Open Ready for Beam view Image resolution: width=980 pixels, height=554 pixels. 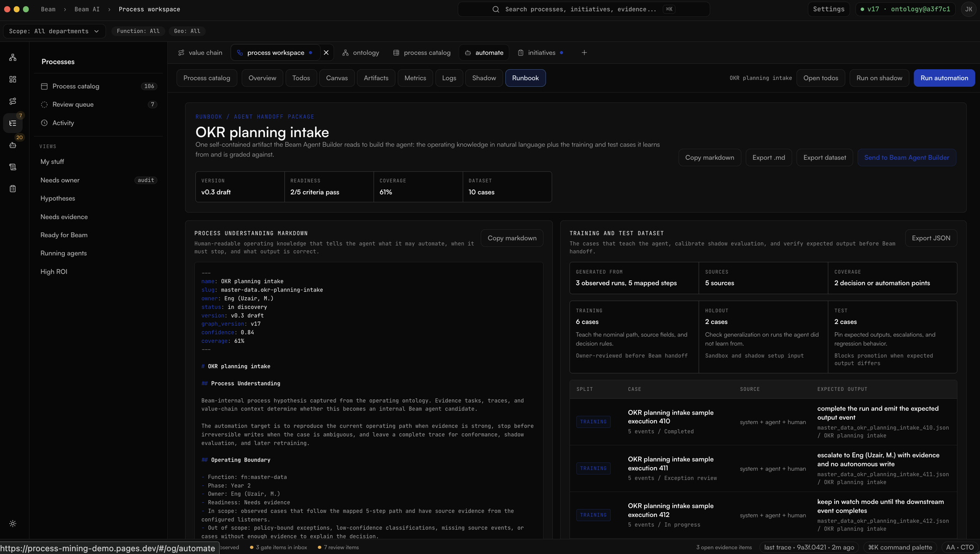pyautogui.click(x=99, y=235)
